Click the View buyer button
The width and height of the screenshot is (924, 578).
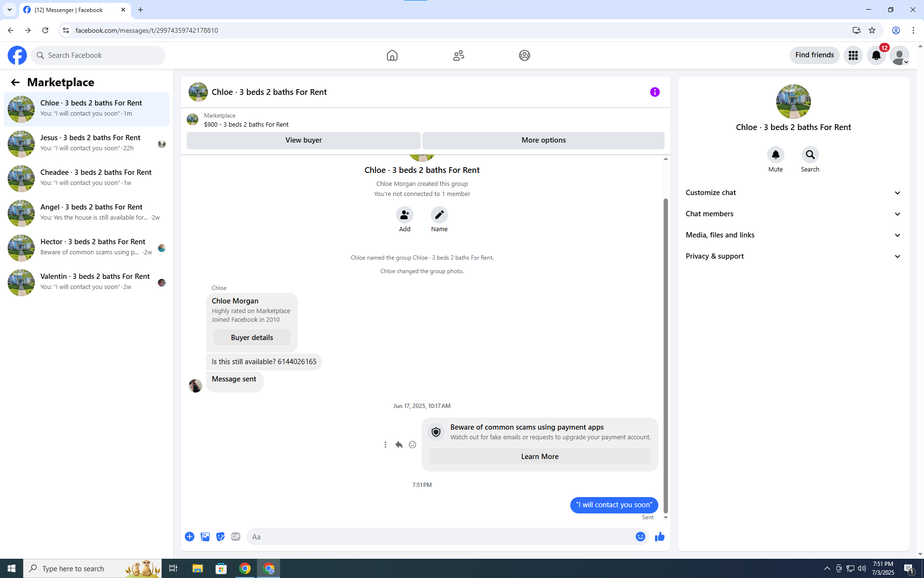pos(303,140)
